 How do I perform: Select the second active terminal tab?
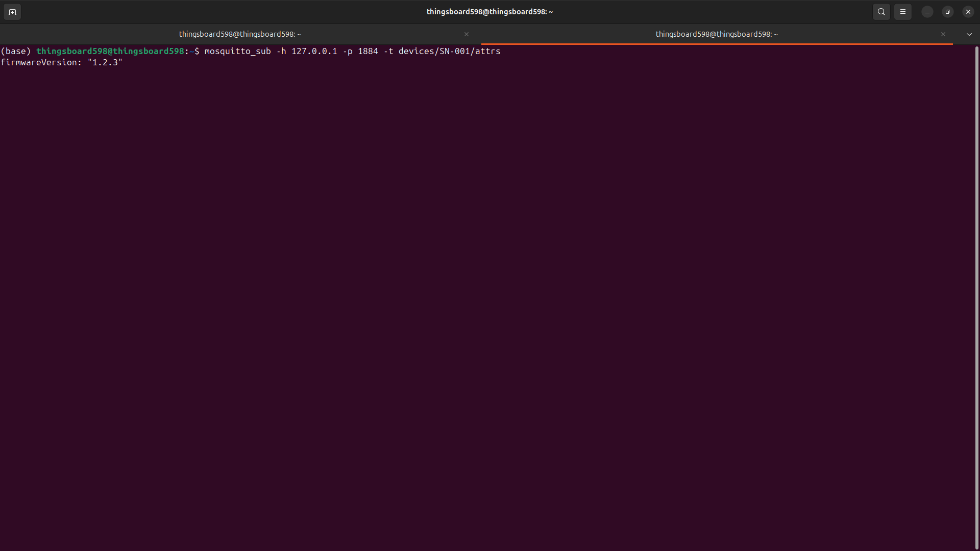716,34
